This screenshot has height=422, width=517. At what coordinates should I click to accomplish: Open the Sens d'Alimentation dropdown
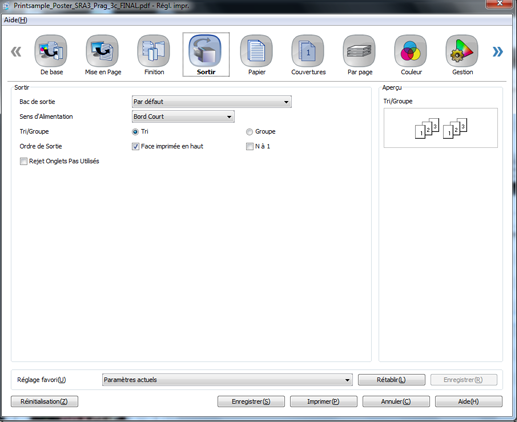[183, 117]
